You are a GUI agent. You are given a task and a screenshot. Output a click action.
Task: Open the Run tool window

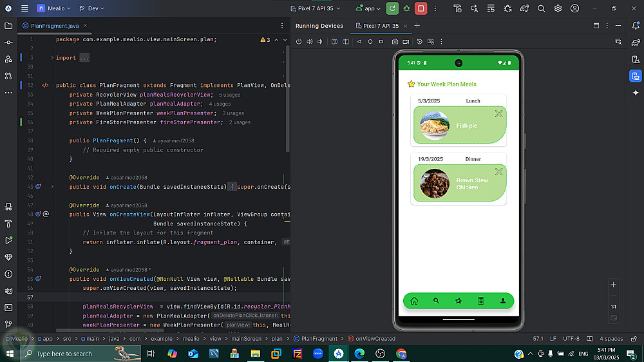point(8,240)
